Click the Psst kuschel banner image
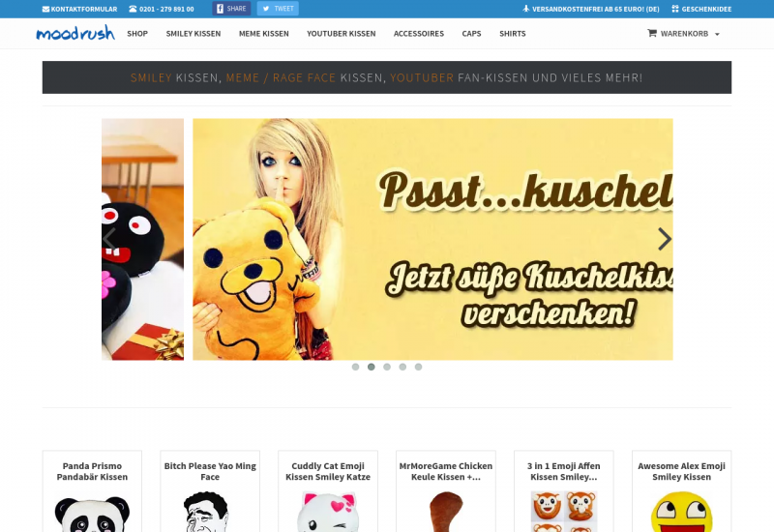 tap(432, 239)
